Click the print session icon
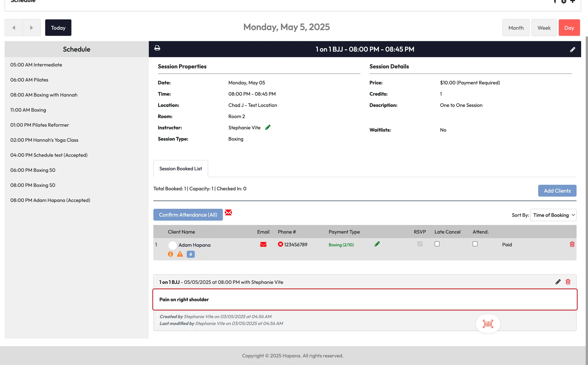Screen dimensions: 588x365 (x=157, y=48)
